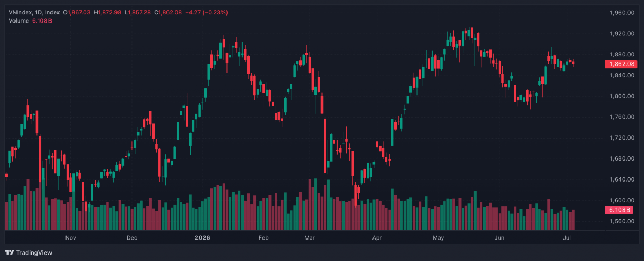This screenshot has width=644, height=261.
Task: Select the May marker on time axis
Action: pyautogui.click(x=439, y=237)
